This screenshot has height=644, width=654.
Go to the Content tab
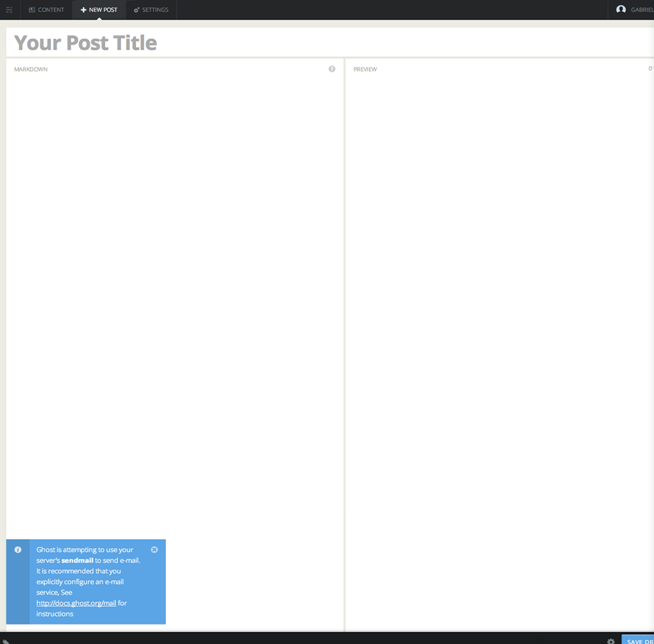(x=46, y=10)
